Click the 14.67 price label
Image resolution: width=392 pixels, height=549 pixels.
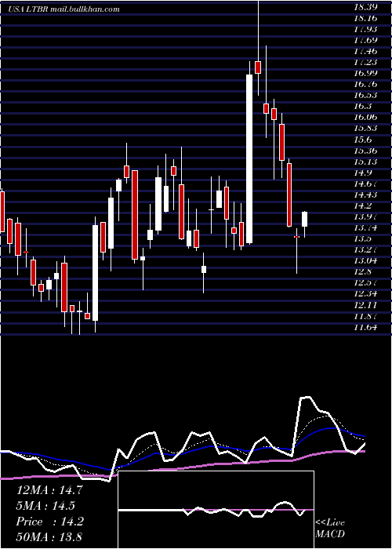point(365,184)
